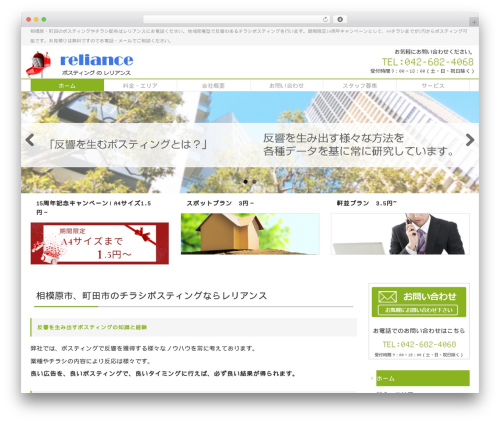The height and width of the screenshot is (423, 500).
Task: Open the 15周年記念キャンペーン heading link
Action: pos(94,208)
